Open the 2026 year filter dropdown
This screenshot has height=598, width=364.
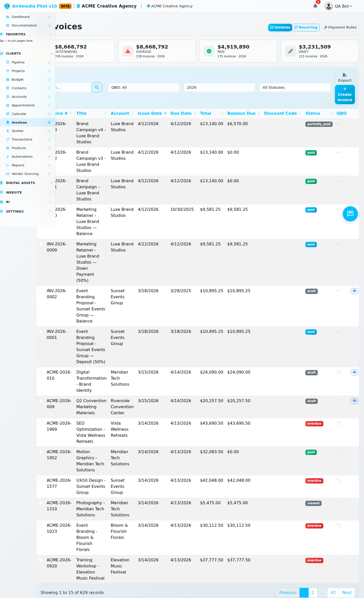219,87
